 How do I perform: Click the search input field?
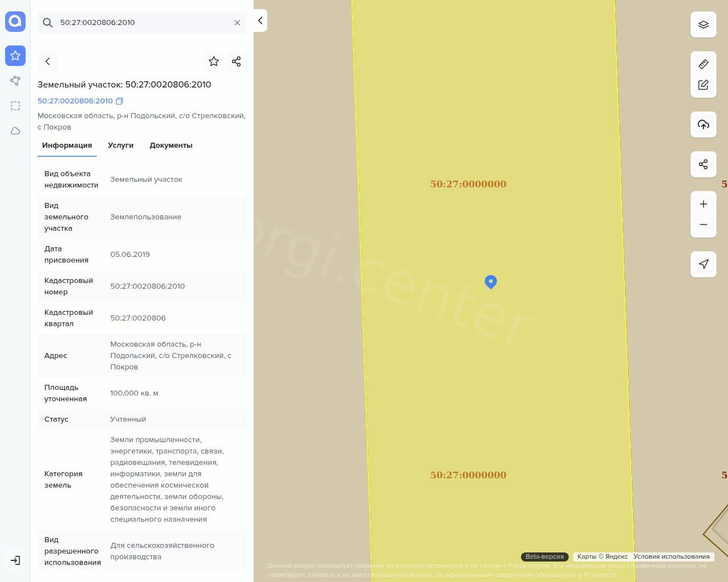pos(142,23)
